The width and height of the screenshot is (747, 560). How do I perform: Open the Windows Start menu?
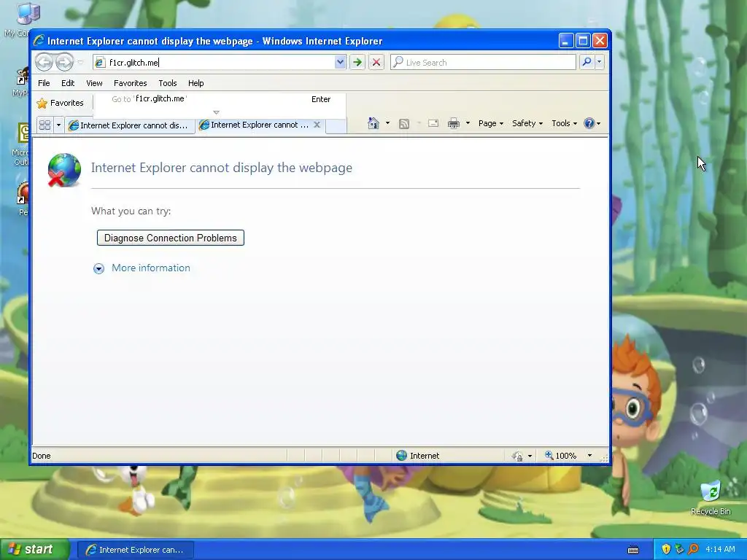(x=34, y=550)
